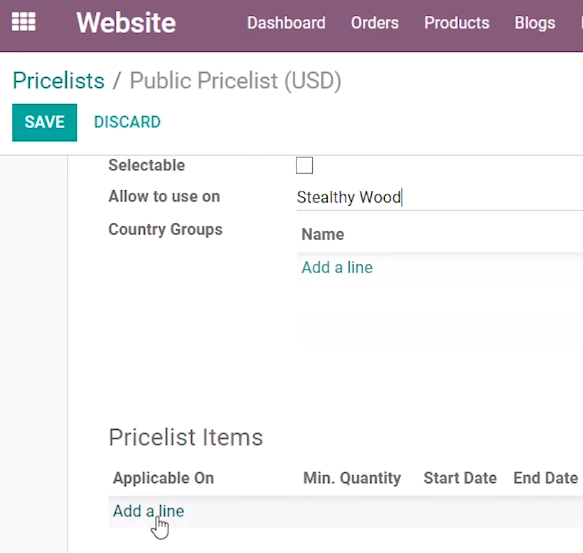This screenshot has width=583, height=553.
Task: Open the Products menu
Action: pyautogui.click(x=457, y=23)
